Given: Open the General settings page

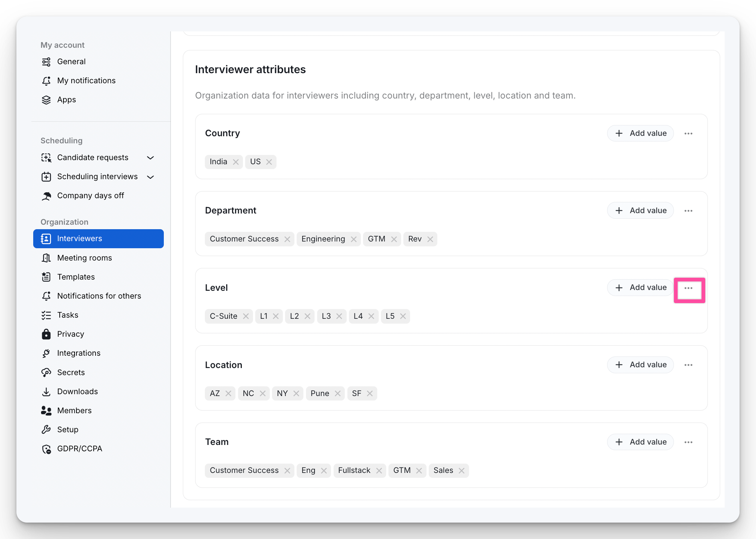Looking at the screenshot, I should (99, 62).
